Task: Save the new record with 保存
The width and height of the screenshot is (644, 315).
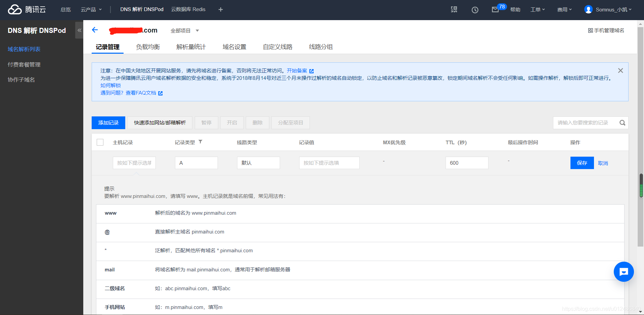Action: 582,163
